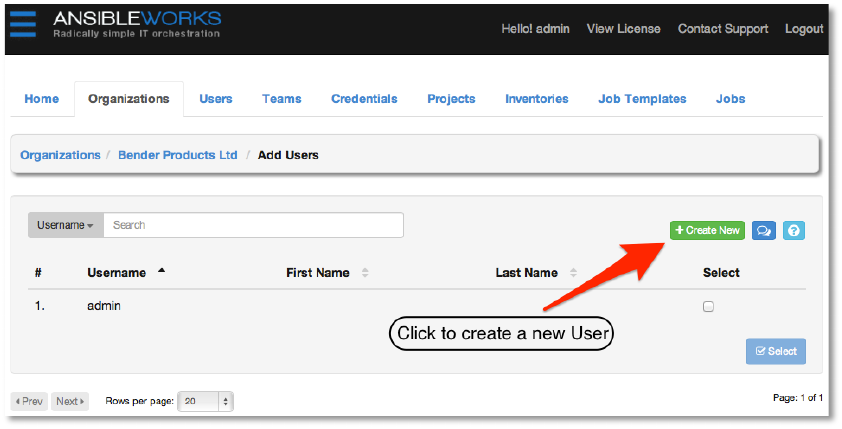Click the AnsibleWorks logo
The width and height of the screenshot is (842, 429).
(x=137, y=25)
